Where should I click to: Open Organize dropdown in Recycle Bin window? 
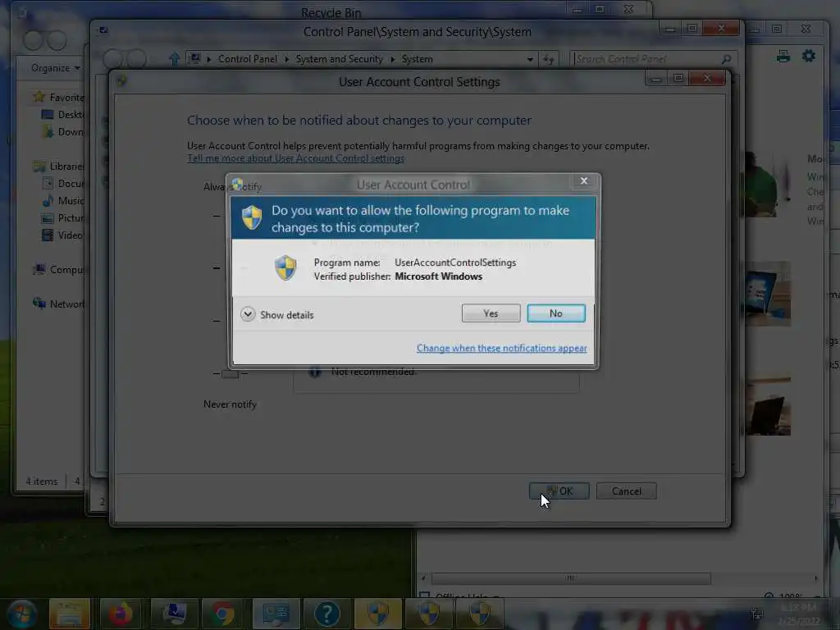(55, 68)
